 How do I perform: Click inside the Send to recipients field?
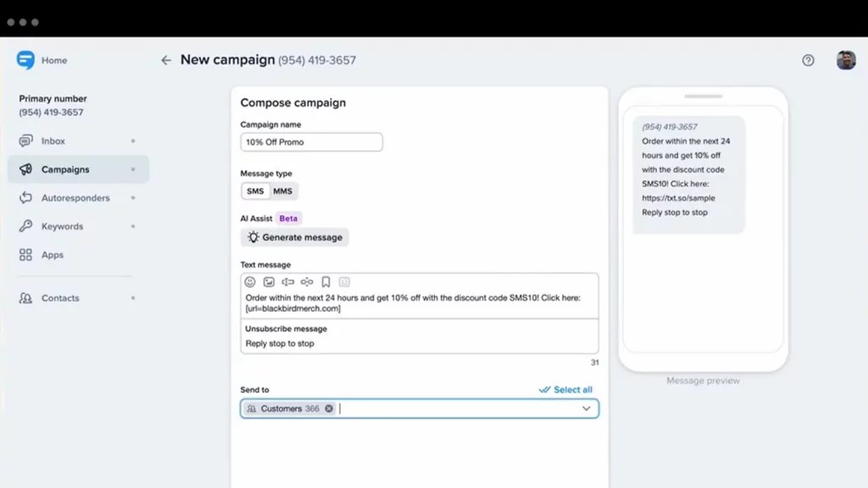tap(419, 408)
